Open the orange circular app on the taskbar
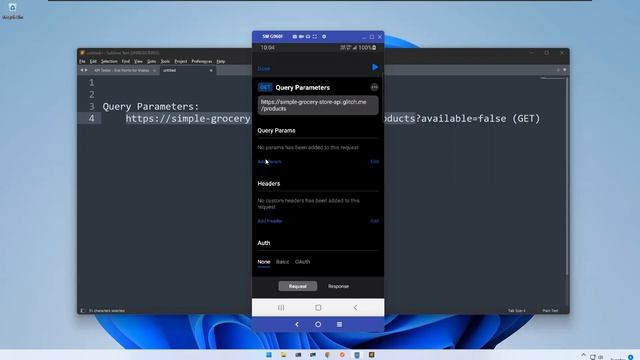 point(342,355)
